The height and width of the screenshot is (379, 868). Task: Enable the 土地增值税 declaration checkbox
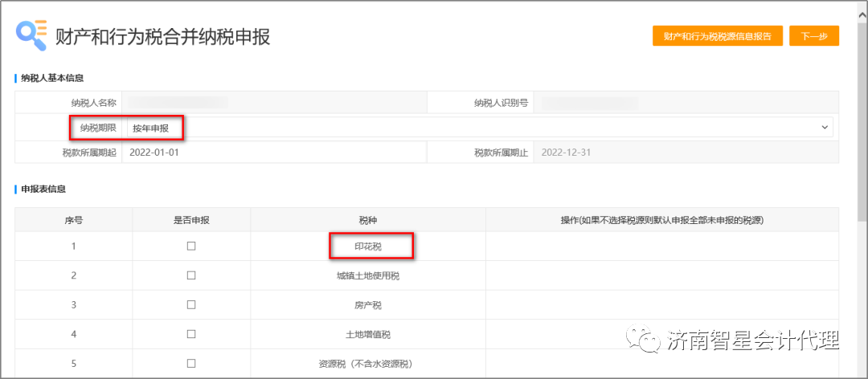pyautogui.click(x=191, y=334)
